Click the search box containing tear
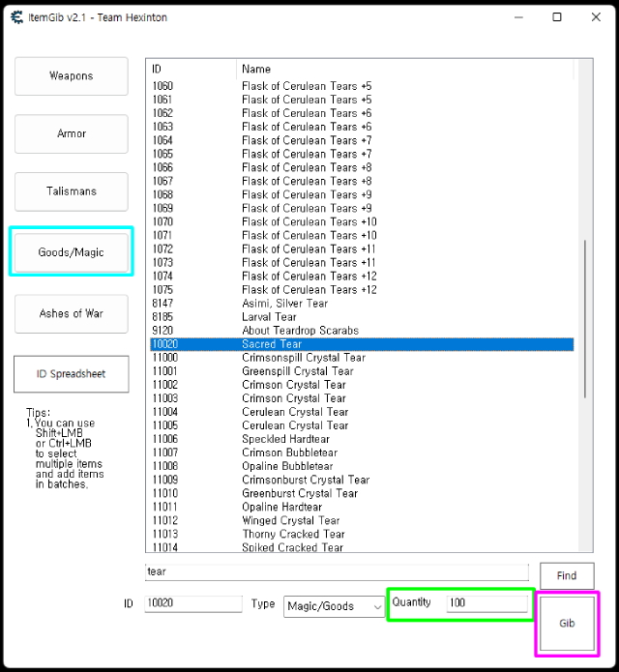The height and width of the screenshot is (672, 619). coord(337,572)
